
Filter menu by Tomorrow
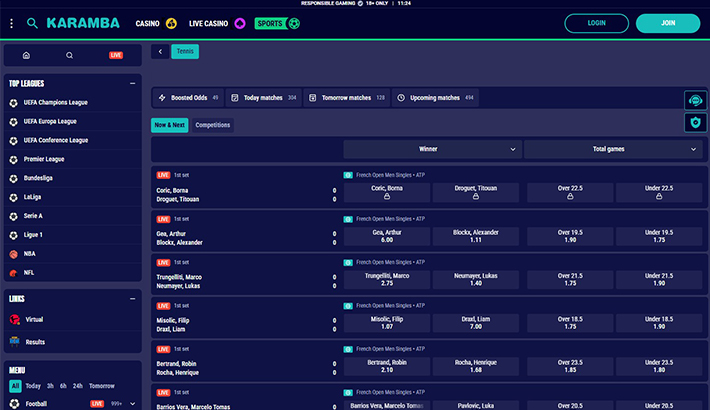tap(101, 386)
